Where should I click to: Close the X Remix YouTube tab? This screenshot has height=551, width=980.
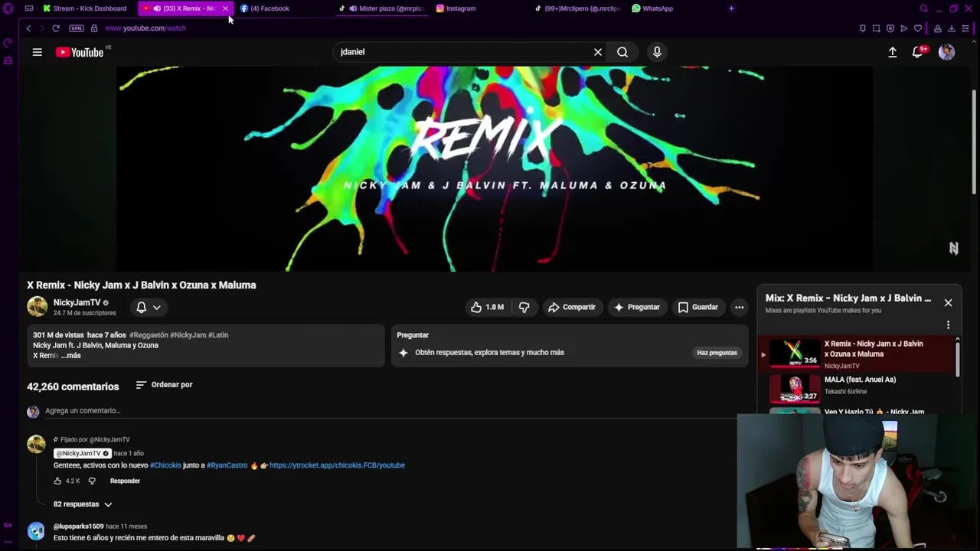pos(225,8)
